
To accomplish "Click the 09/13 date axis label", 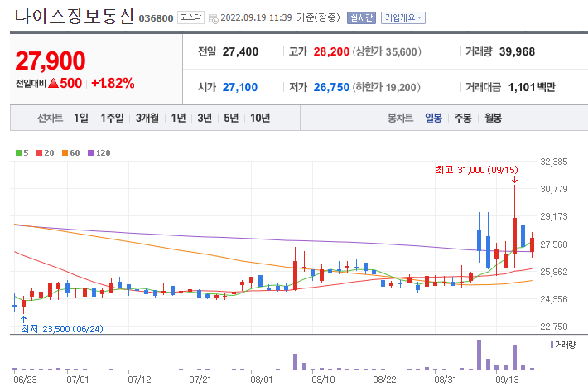I will [507, 380].
